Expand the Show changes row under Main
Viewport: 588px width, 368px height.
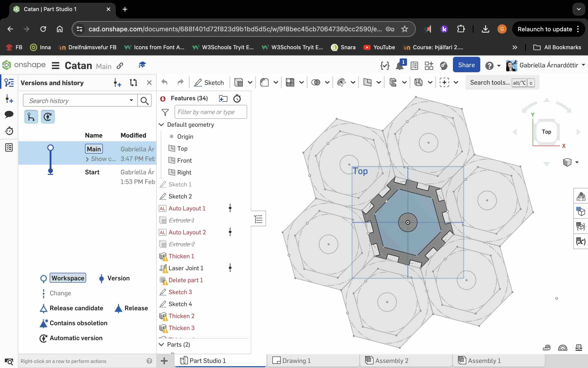(x=101, y=159)
